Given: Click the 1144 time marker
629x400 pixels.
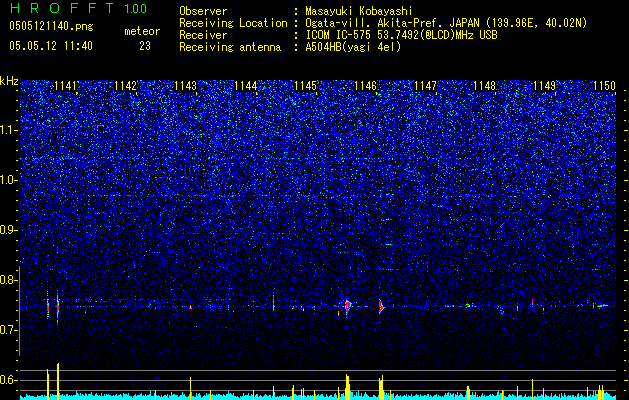Looking at the screenshot, I should (x=246, y=86).
